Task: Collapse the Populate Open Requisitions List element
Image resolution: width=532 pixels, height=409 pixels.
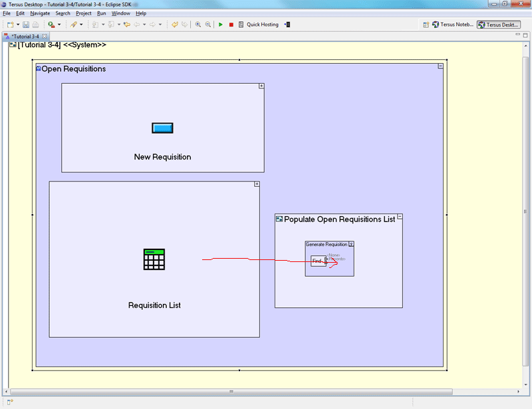Action: [400, 217]
